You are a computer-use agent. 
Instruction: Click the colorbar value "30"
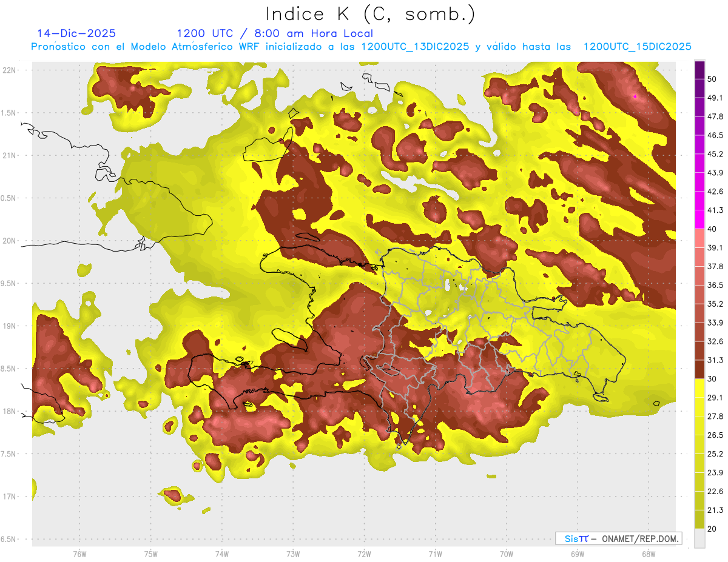[x=712, y=379]
